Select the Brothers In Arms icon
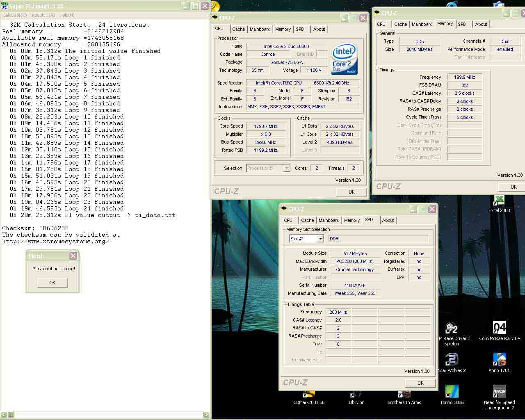The width and height of the screenshot is (525, 420). (x=404, y=398)
